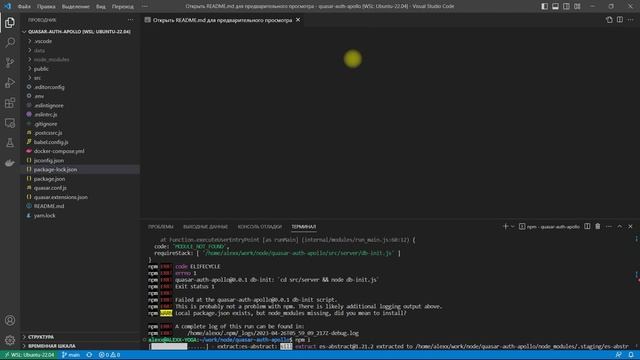Open the Файл menu
This screenshot has height=360, width=640.
[24, 7]
